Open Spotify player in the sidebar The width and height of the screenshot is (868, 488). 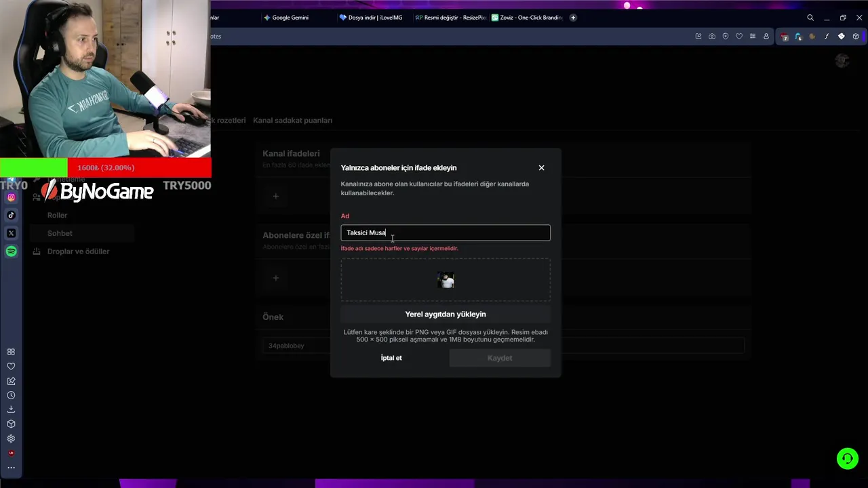(x=11, y=251)
